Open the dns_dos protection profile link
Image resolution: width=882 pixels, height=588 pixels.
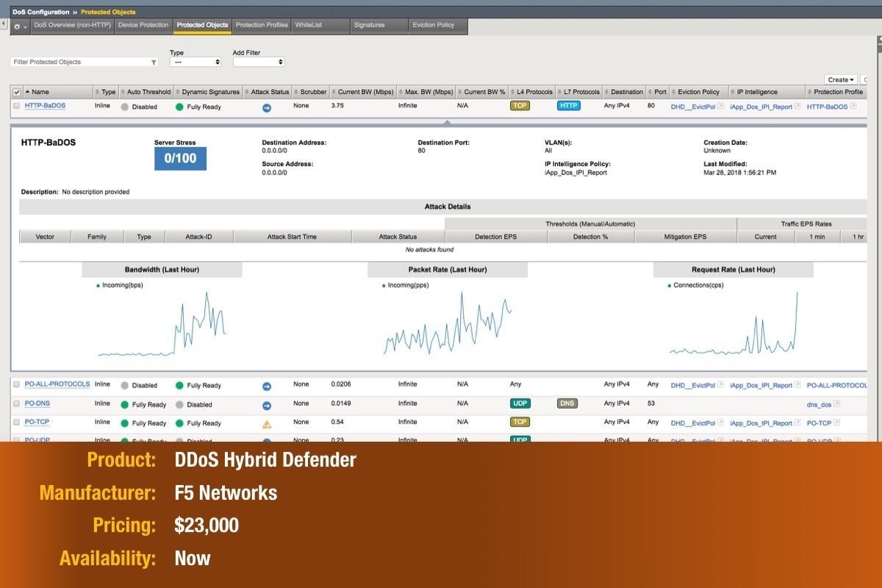(819, 404)
